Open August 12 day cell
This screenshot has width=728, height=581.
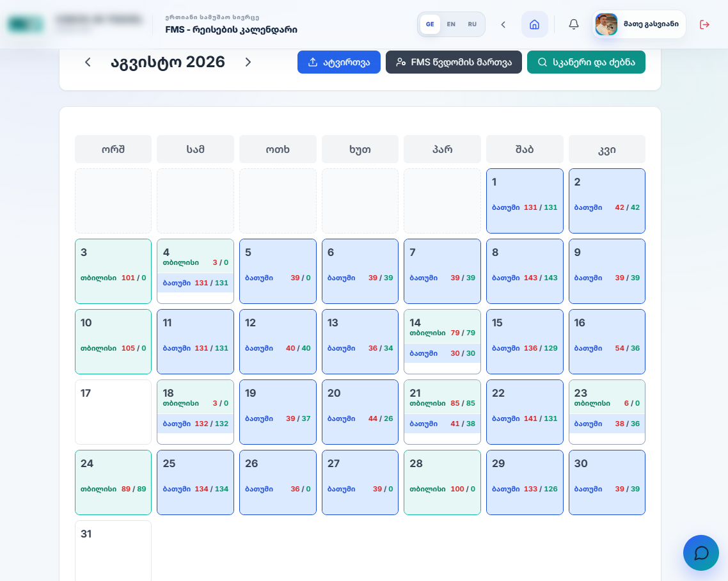(278, 342)
